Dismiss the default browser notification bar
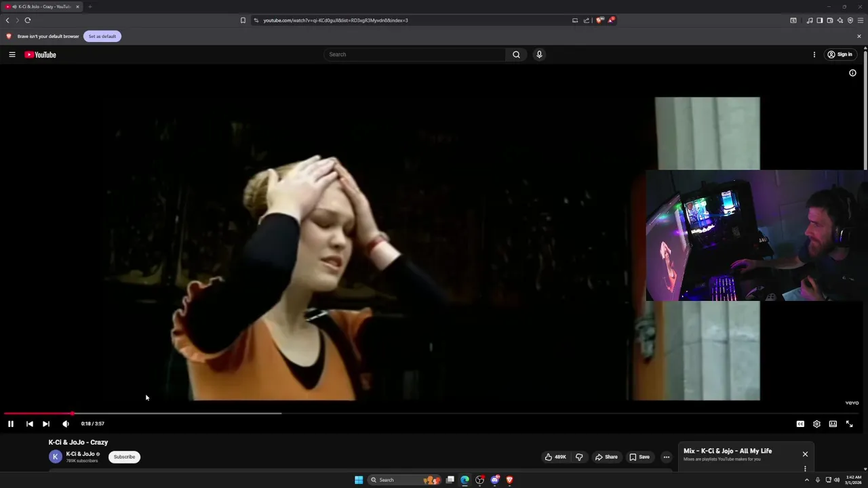This screenshot has height=488, width=868. coord(859,36)
